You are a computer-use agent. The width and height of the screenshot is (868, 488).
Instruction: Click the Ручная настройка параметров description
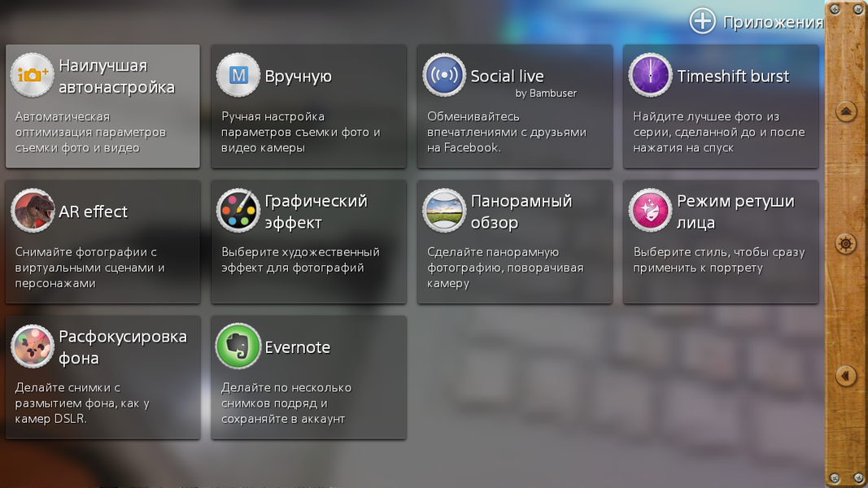tap(301, 133)
